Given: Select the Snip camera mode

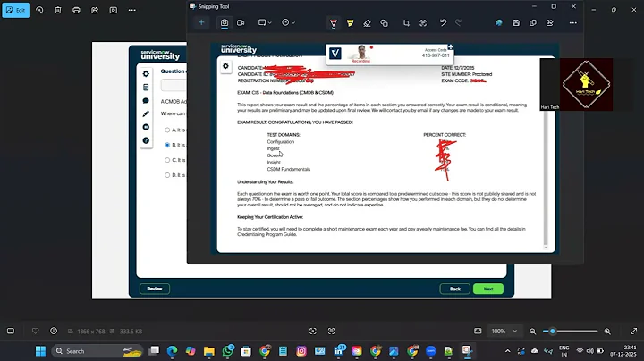Looking at the screenshot, I should [225, 23].
